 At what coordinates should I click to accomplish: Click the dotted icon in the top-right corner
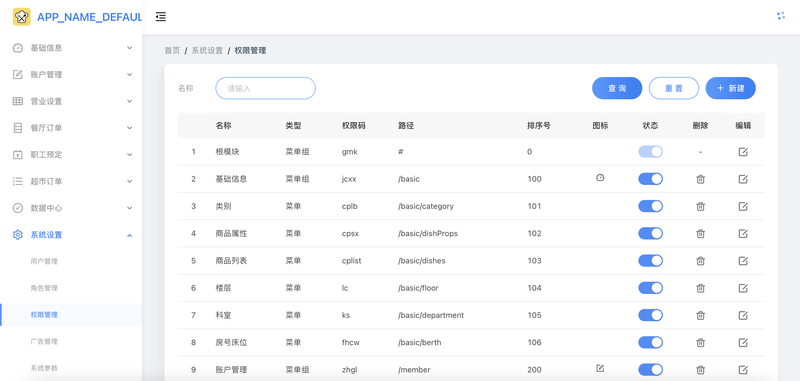point(781,16)
